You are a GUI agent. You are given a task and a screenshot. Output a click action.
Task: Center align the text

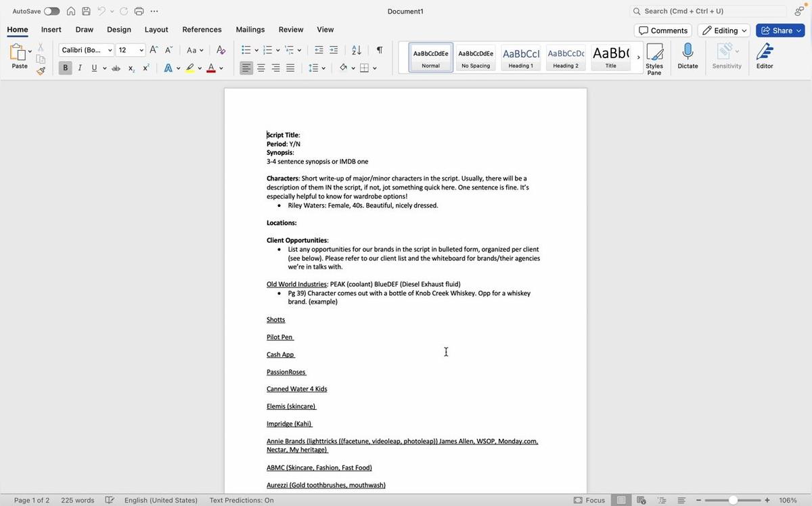click(261, 68)
